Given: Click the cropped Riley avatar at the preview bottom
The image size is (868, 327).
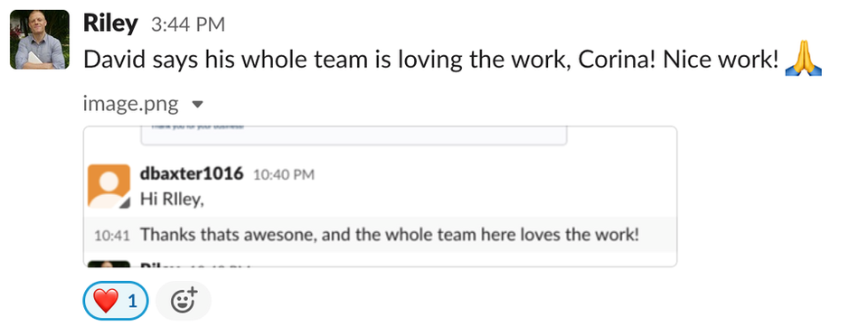Looking at the screenshot, I should point(109,264).
